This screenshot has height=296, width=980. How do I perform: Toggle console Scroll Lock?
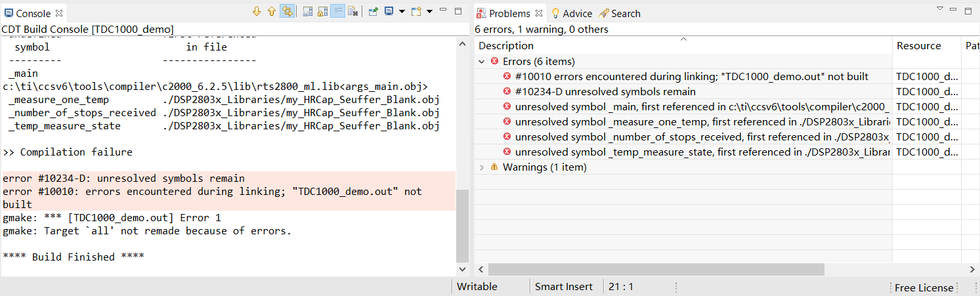click(322, 11)
